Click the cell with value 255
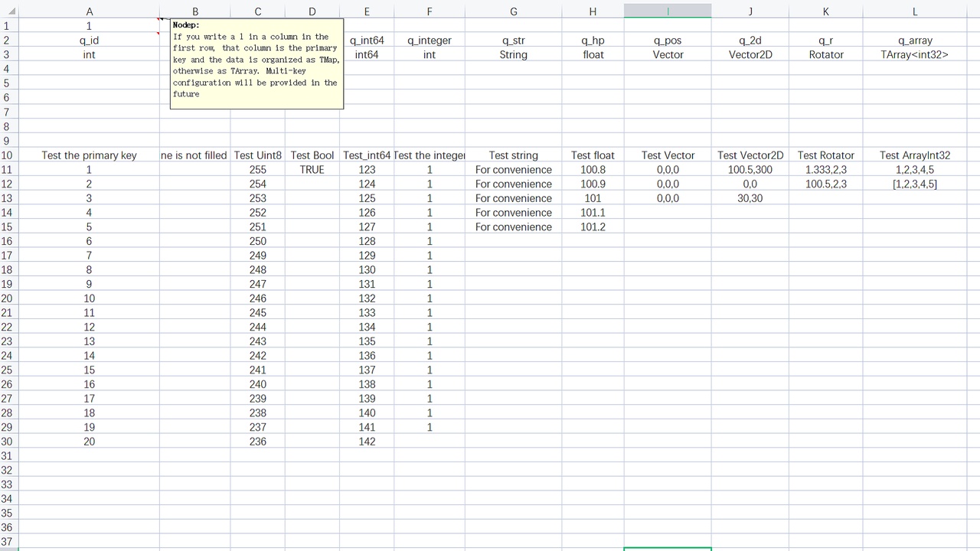980x551 pixels. (258, 170)
